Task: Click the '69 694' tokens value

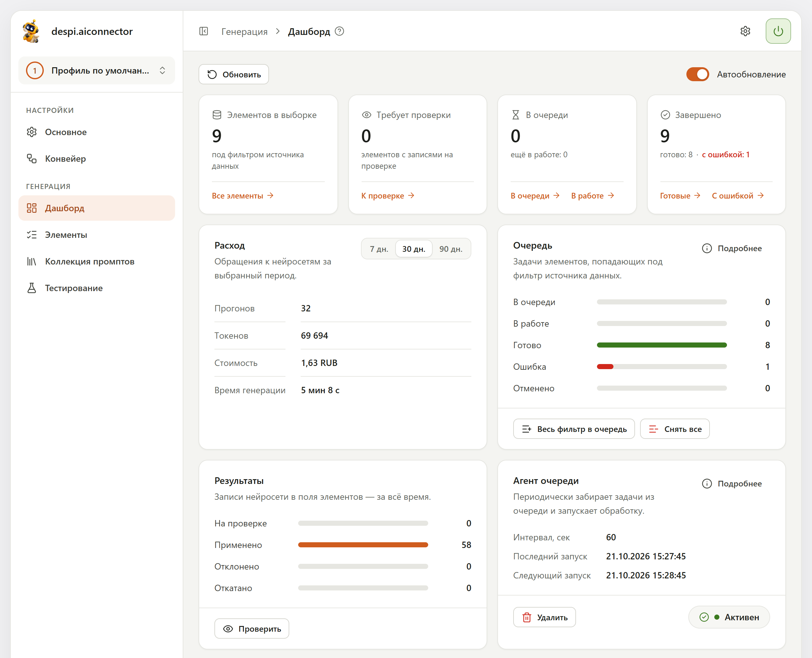Action: [314, 336]
